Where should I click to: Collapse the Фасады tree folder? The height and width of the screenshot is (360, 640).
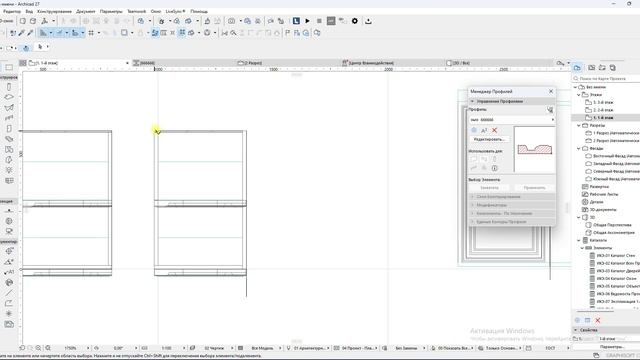[x=579, y=149]
